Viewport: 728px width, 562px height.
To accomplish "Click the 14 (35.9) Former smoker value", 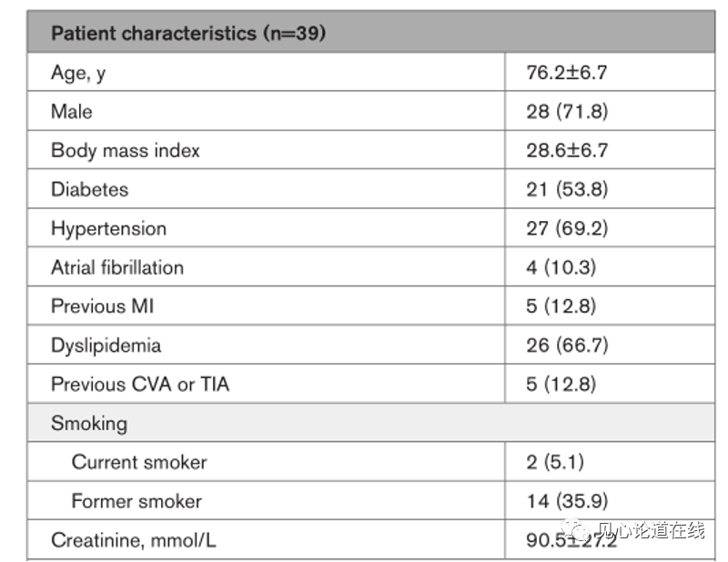I will click(x=567, y=501).
